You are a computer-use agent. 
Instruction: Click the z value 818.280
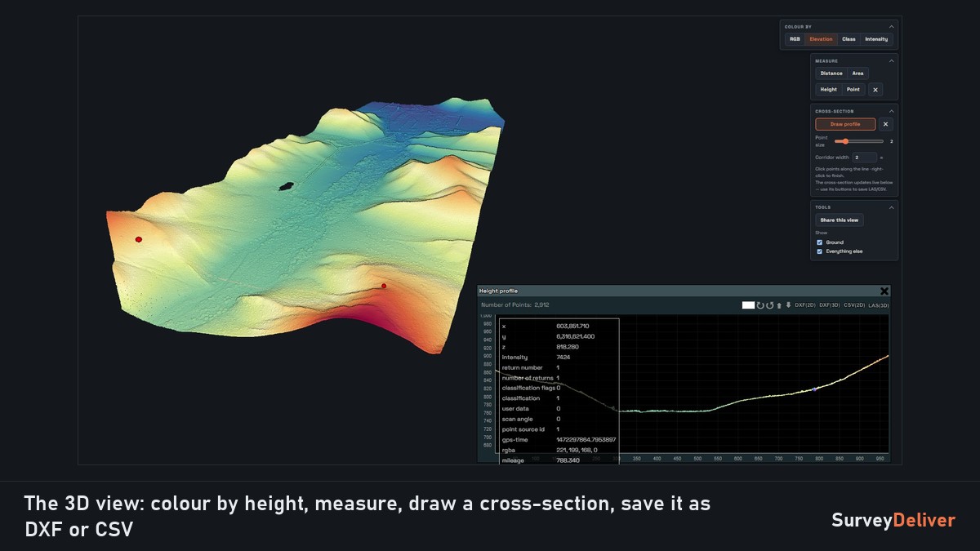coord(568,347)
